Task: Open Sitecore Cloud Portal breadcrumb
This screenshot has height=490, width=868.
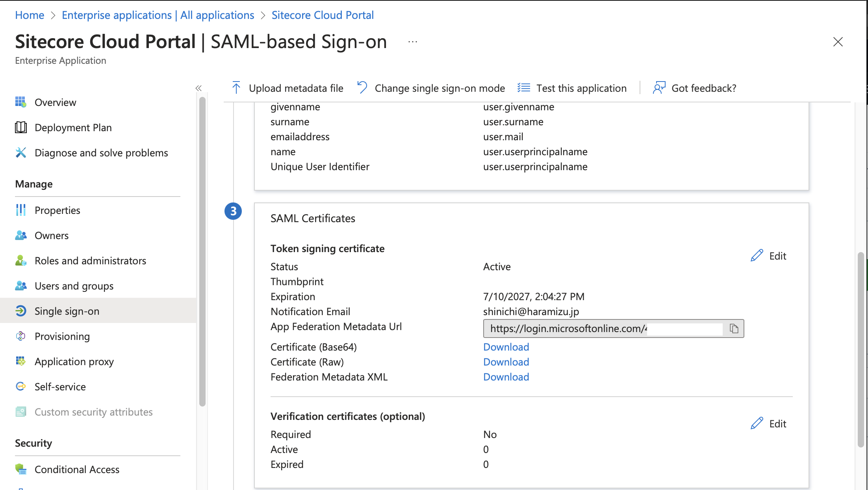Action: tap(323, 15)
